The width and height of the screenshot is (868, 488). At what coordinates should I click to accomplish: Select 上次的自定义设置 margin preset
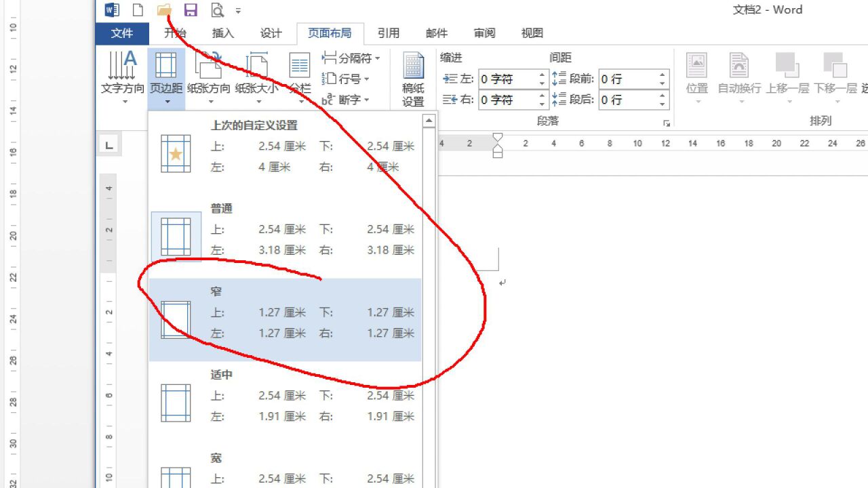click(285, 152)
